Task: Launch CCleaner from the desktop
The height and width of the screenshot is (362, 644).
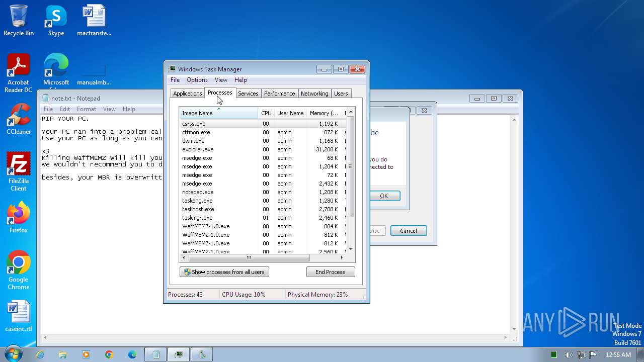Action: click(x=19, y=119)
